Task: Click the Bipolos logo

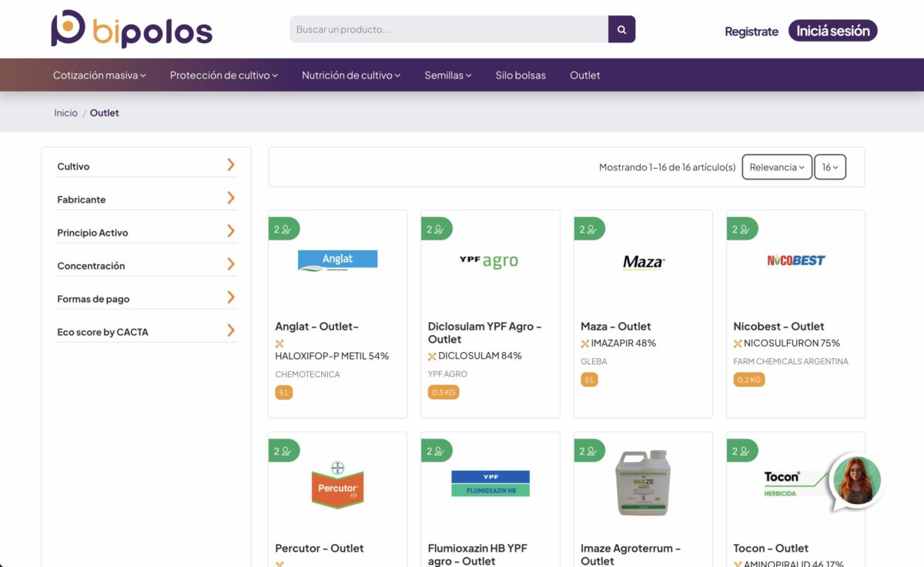Action: 132,30
